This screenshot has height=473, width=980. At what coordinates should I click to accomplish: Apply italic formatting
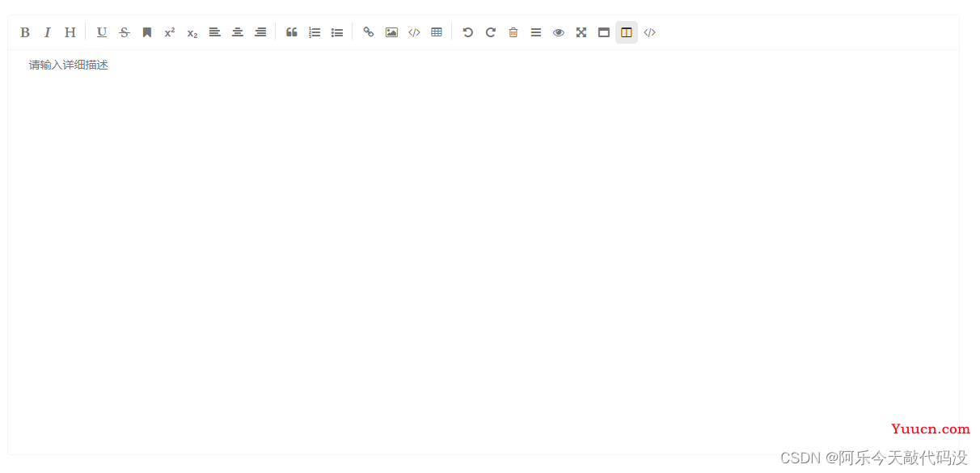click(x=48, y=32)
